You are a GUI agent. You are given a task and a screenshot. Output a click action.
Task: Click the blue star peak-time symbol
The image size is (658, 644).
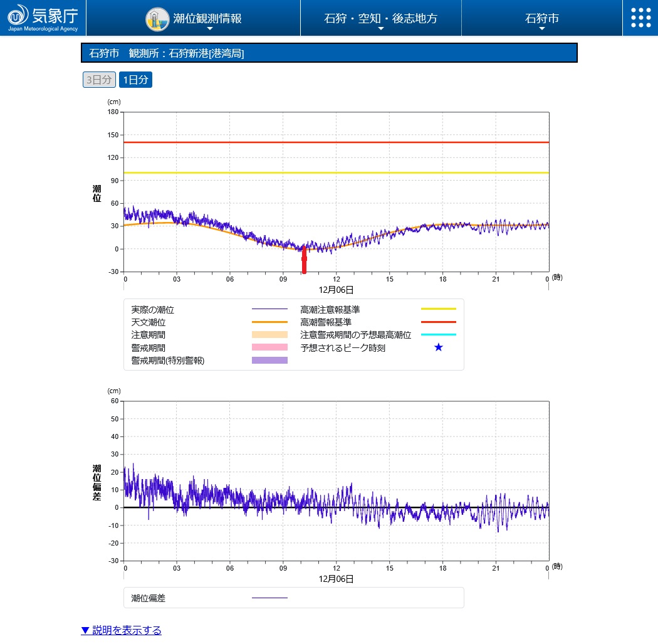439,347
